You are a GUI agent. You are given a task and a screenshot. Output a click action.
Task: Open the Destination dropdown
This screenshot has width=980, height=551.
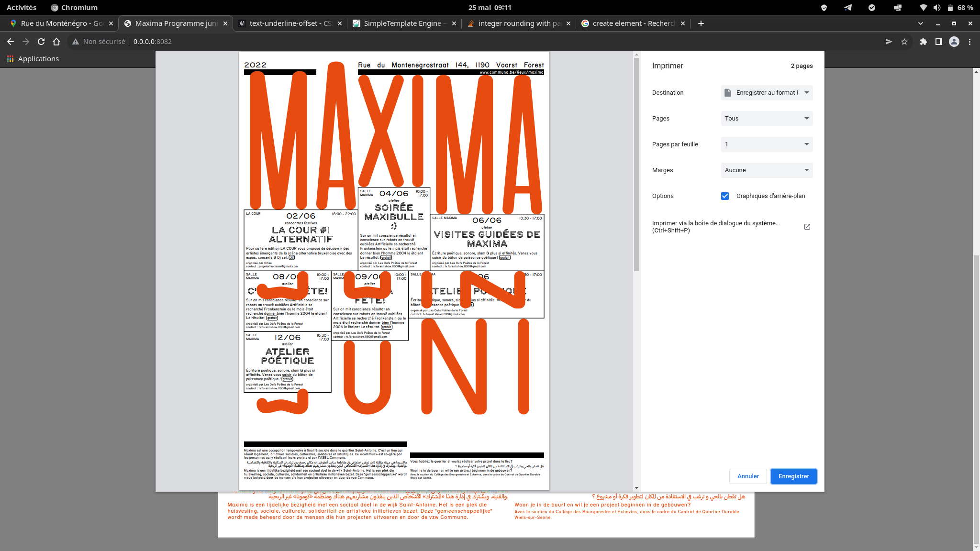coord(767,93)
